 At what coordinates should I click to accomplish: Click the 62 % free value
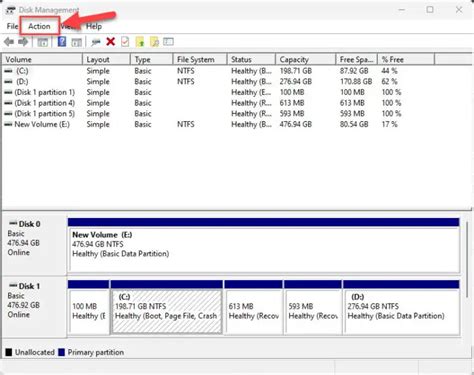coord(389,82)
